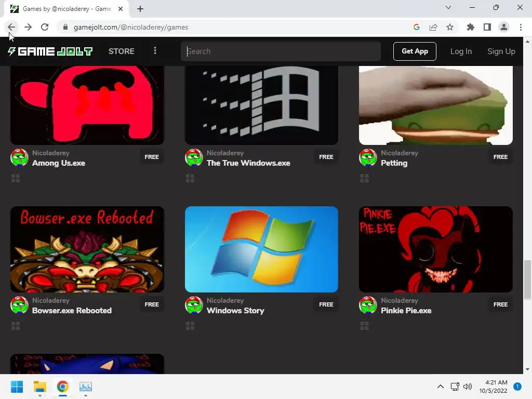Click Nicoladerey author name above Windows Story

pos(225,301)
